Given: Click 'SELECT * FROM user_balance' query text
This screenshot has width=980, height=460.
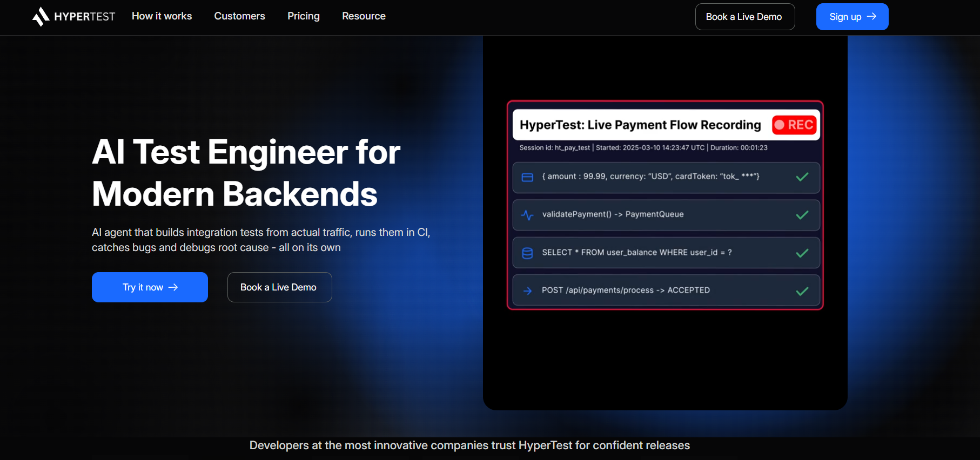Looking at the screenshot, I should [637, 252].
